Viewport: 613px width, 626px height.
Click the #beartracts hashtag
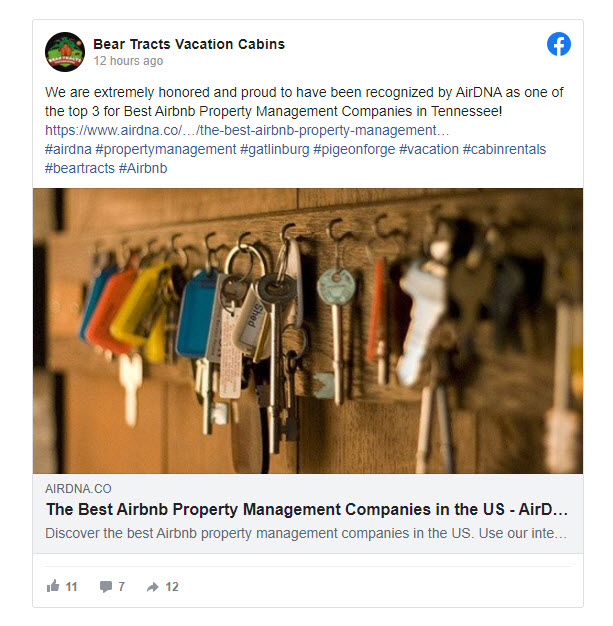click(x=80, y=168)
